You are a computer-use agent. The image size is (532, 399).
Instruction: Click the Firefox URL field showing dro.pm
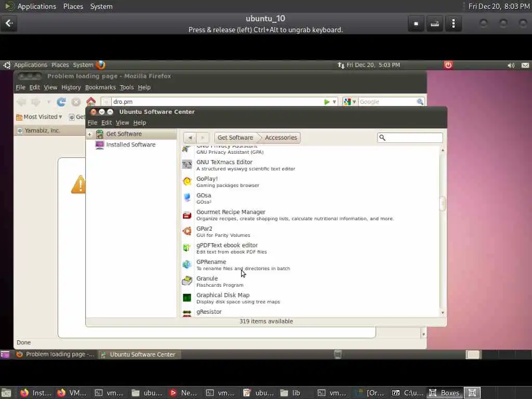point(217,102)
